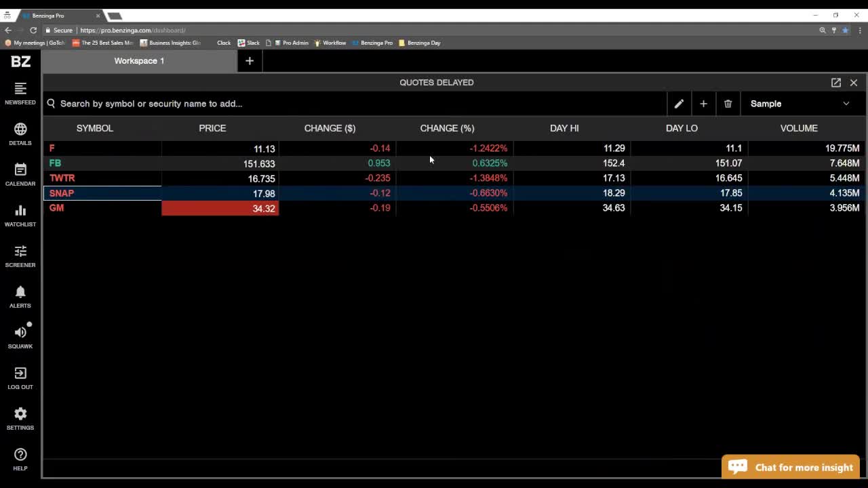Sort by DAY HI column header
Image resolution: width=868 pixels, height=488 pixels.
coord(564,128)
